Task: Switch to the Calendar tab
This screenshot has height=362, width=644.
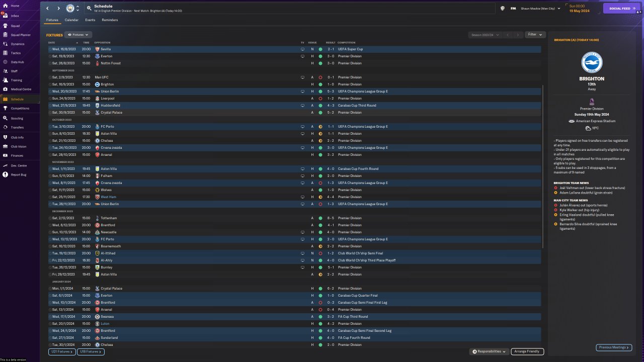Action: coord(71,20)
